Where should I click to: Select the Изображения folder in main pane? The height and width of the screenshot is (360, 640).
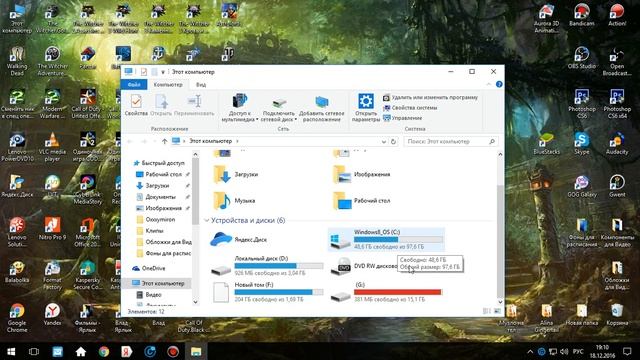pos(362,174)
